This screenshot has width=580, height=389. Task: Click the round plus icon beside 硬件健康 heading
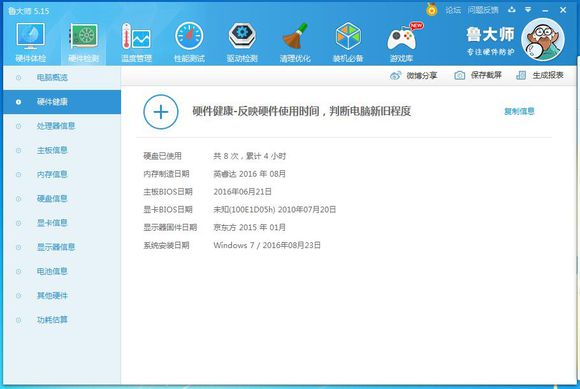(x=161, y=112)
